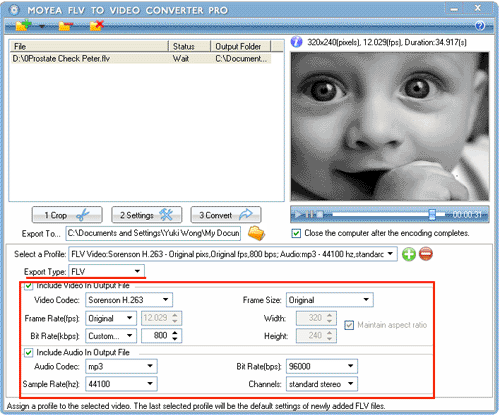Expand the Video Codec Sorenson H.263 dropdown
The width and height of the screenshot is (500, 416).
(129, 300)
